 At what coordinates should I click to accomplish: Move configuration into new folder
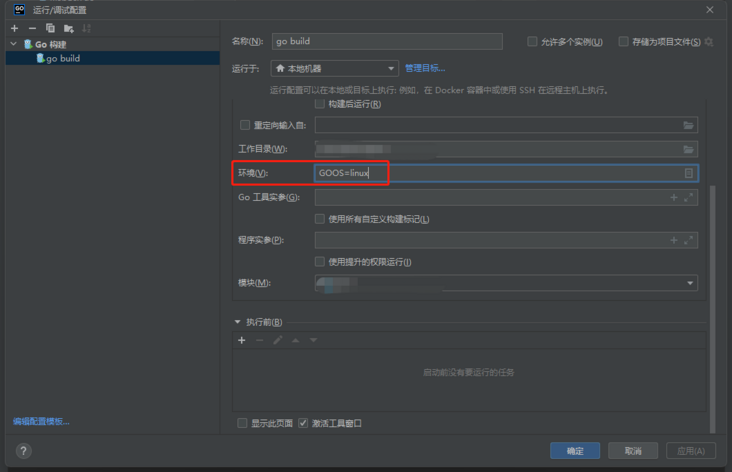coord(69,29)
